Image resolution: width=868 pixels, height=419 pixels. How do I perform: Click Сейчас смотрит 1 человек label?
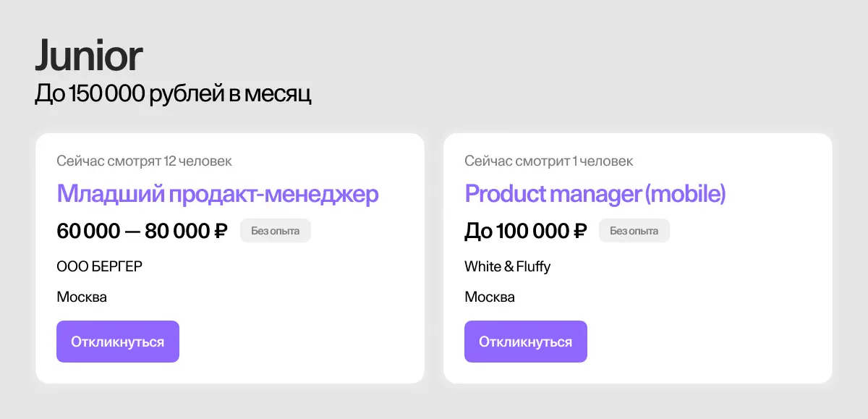(x=549, y=161)
